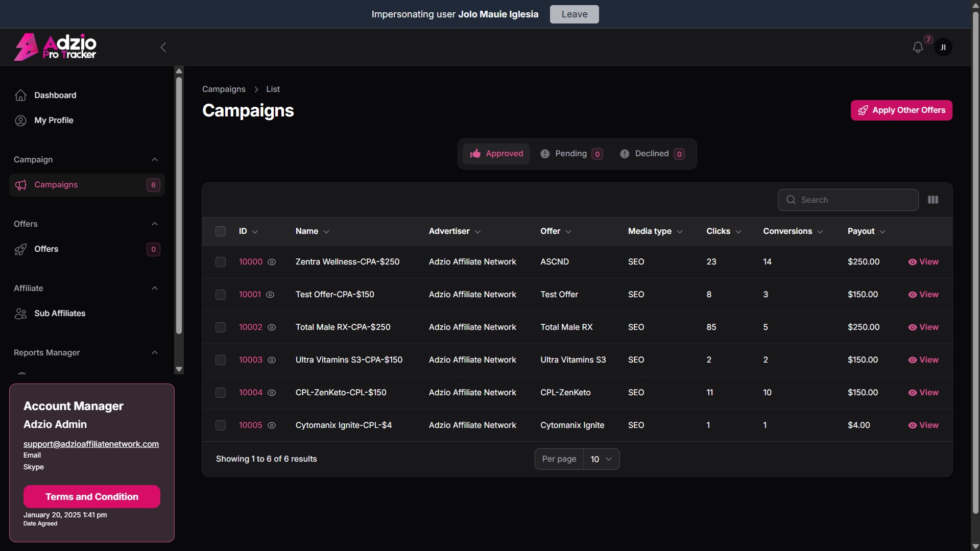Image resolution: width=980 pixels, height=551 pixels.
Task: Click the eye icon next to ID 10000
Action: point(272,262)
